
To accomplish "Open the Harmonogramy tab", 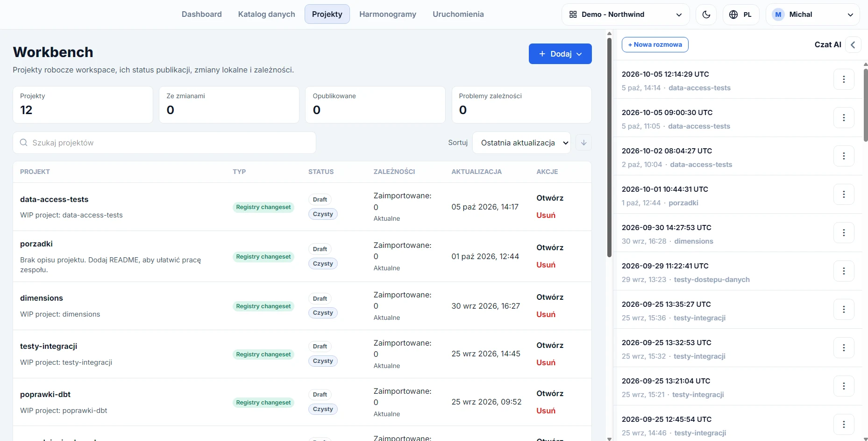I will coord(388,14).
